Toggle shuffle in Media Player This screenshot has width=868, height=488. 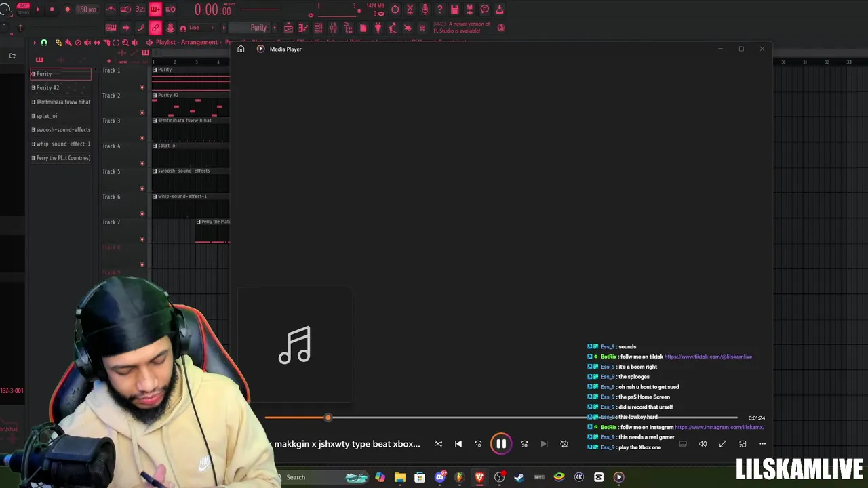click(x=438, y=444)
